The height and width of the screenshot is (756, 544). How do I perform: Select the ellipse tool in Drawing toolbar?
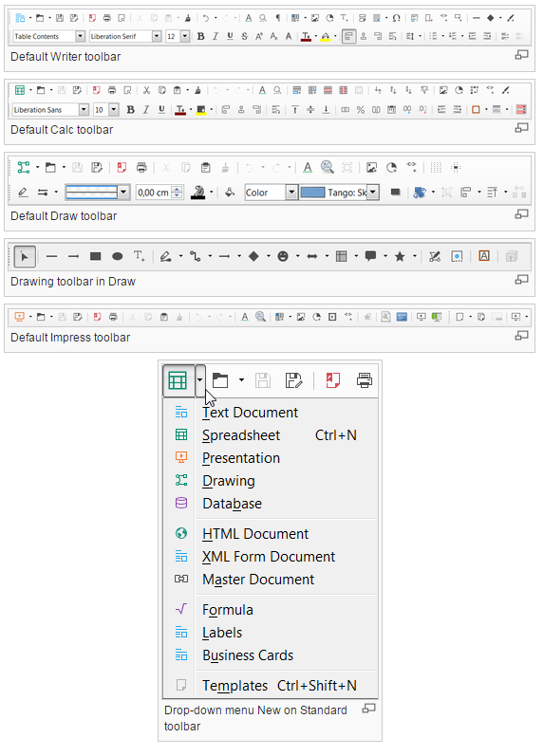tap(118, 256)
